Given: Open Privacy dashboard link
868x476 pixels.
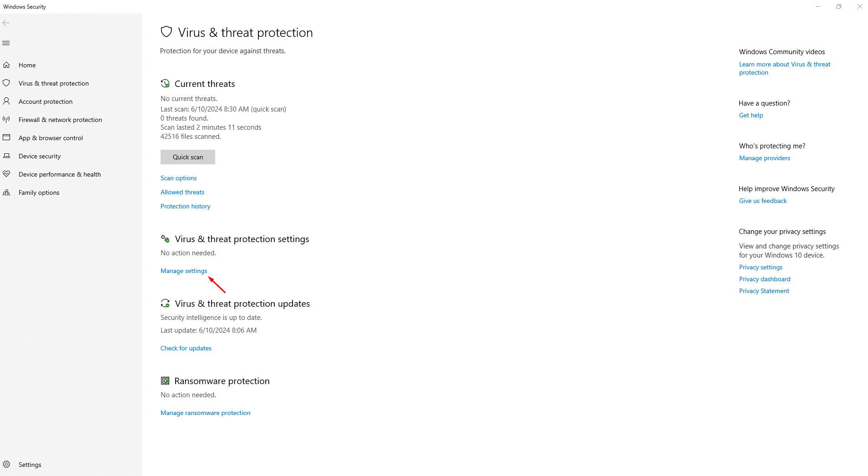Looking at the screenshot, I should (x=765, y=279).
